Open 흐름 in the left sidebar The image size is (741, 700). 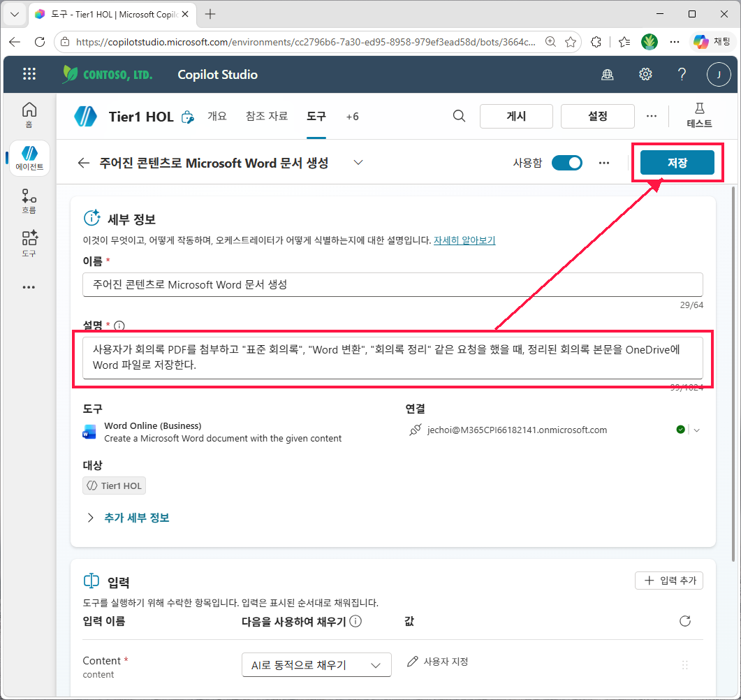pyautogui.click(x=29, y=201)
